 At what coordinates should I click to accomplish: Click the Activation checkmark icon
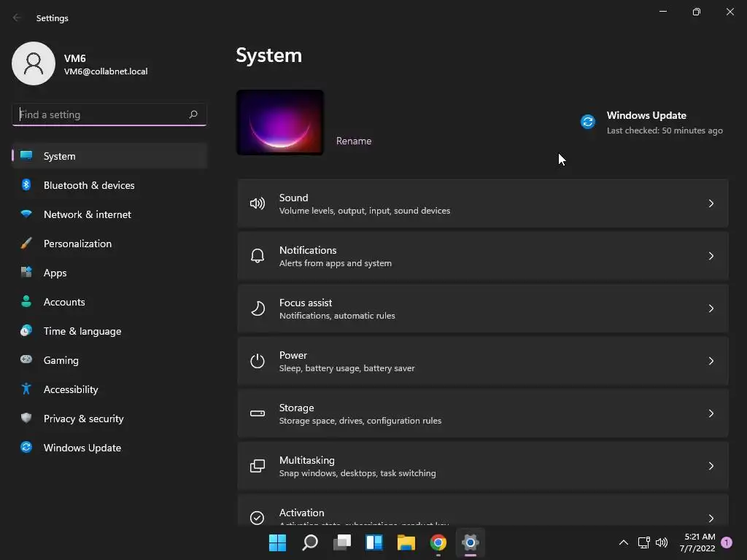click(x=258, y=518)
